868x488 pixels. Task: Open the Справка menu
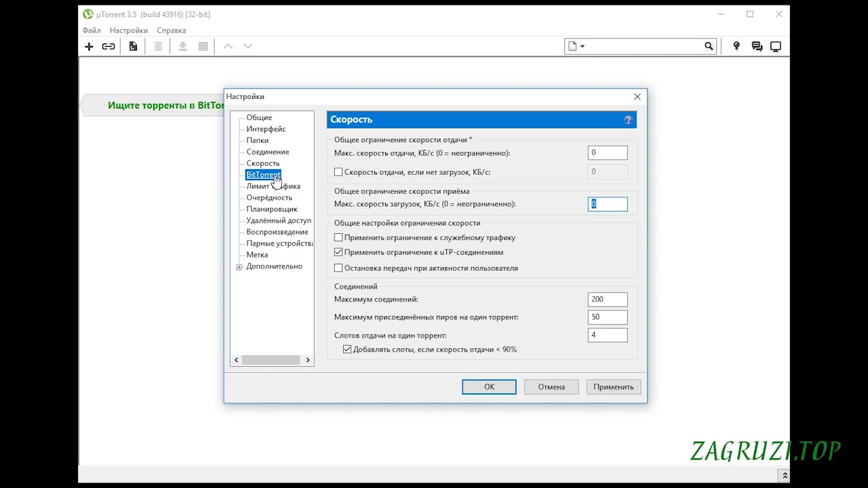(172, 30)
